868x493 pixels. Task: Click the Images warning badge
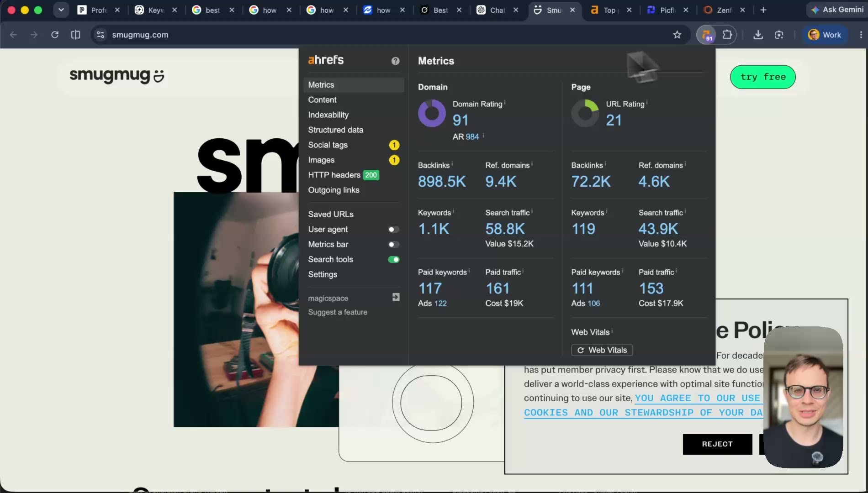(394, 160)
